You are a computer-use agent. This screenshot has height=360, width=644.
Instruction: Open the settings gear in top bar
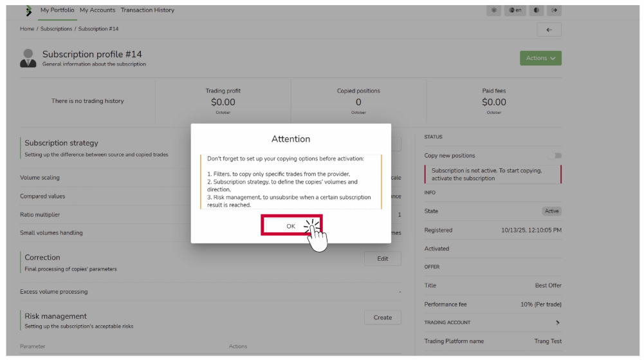[494, 10]
